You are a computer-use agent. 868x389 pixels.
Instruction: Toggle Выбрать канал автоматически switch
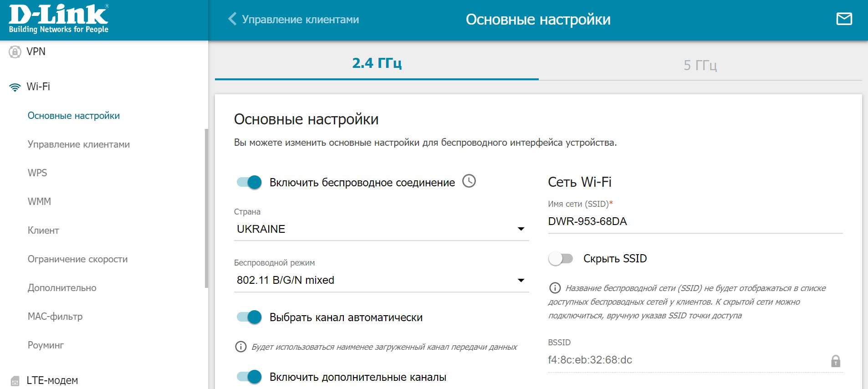tap(249, 317)
